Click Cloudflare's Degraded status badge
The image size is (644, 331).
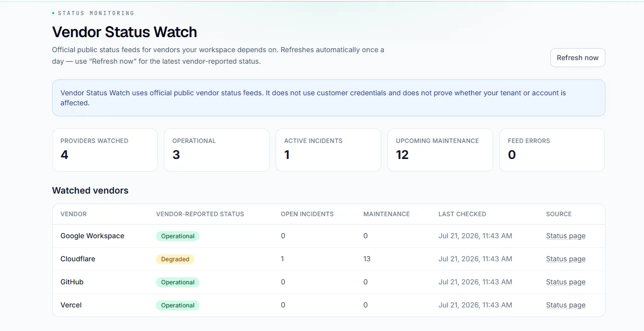pos(175,259)
